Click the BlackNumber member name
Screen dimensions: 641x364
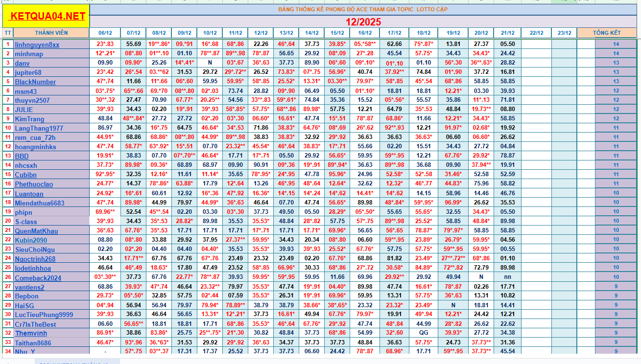point(35,82)
